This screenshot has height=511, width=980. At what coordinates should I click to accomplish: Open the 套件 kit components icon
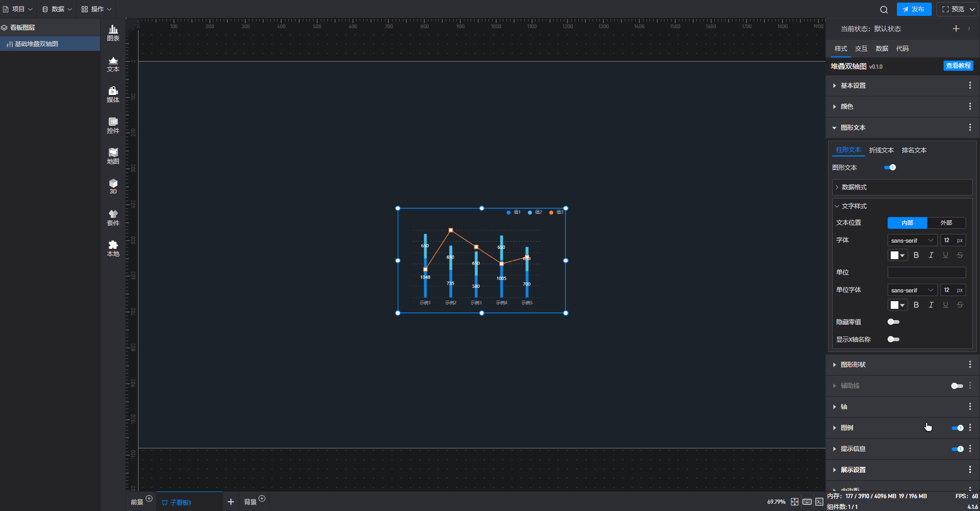(x=113, y=218)
